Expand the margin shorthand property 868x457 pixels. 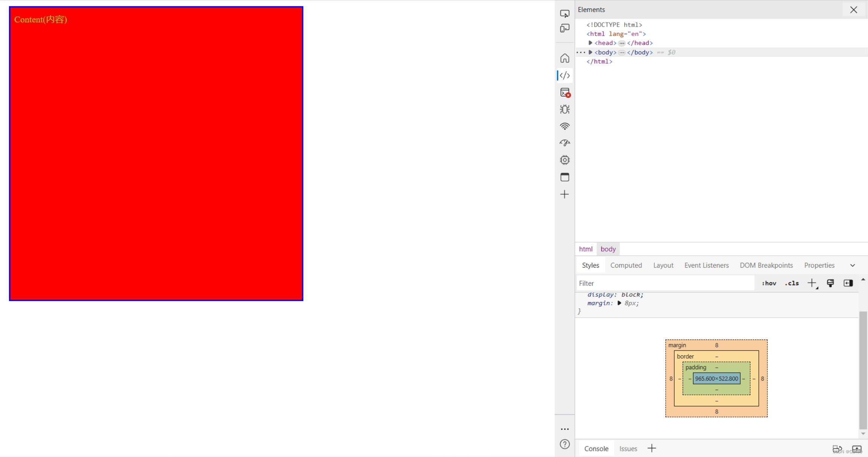(619, 303)
